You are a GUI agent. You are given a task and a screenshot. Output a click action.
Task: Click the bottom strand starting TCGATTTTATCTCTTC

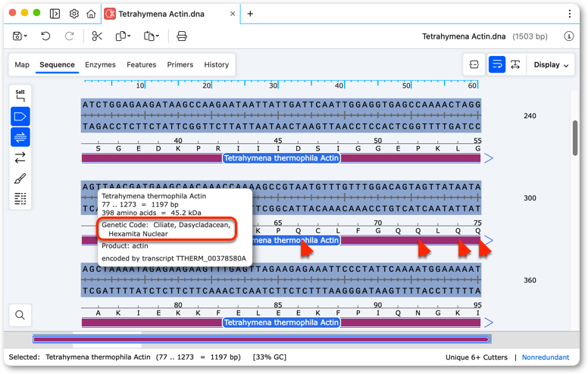(281, 291)
